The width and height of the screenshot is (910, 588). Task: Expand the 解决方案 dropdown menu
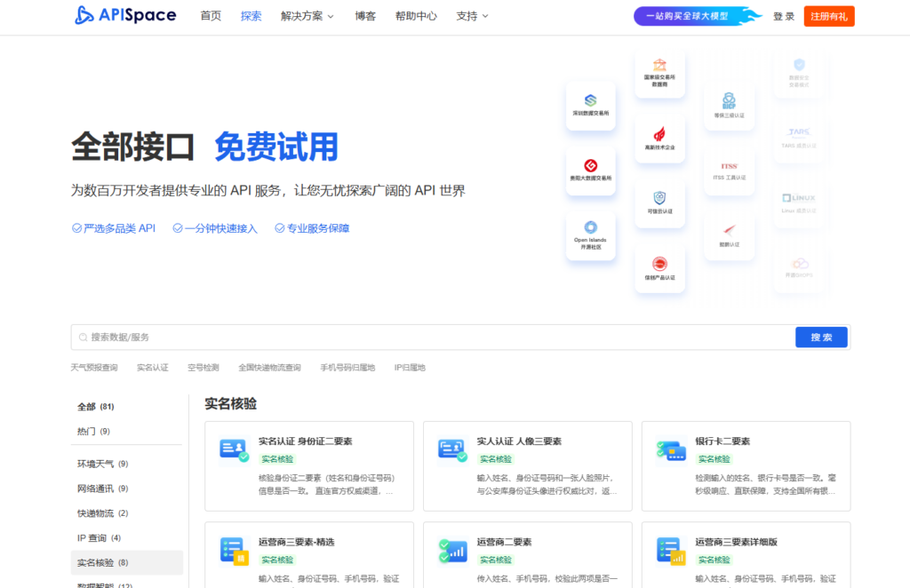coord(307,16)
